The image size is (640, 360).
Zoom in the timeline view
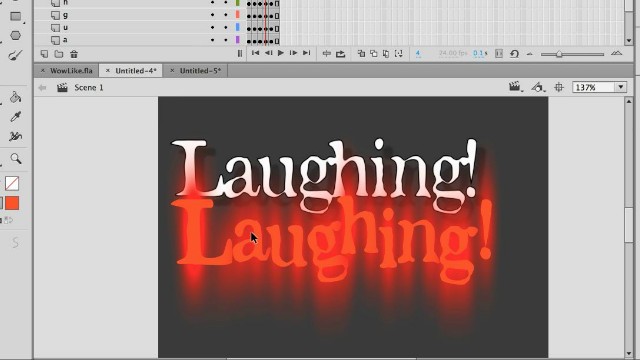pos(616,53)
